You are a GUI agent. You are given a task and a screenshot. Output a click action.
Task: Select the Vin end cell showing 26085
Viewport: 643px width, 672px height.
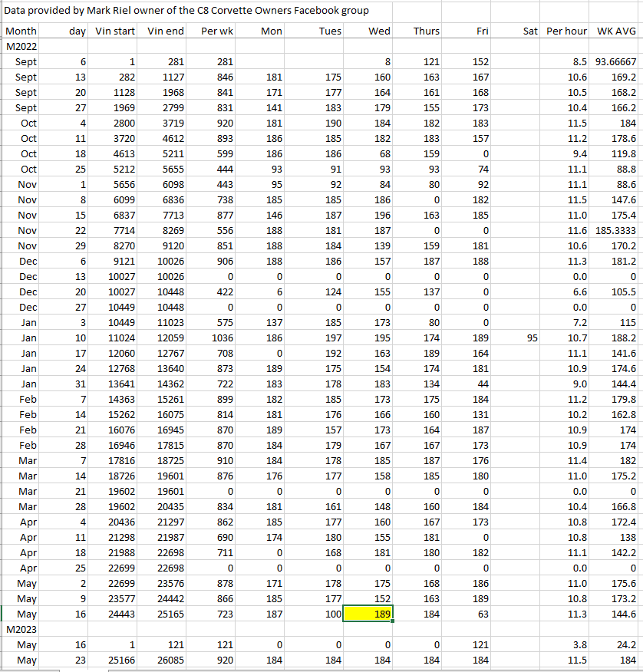click(x=168, y=660)
